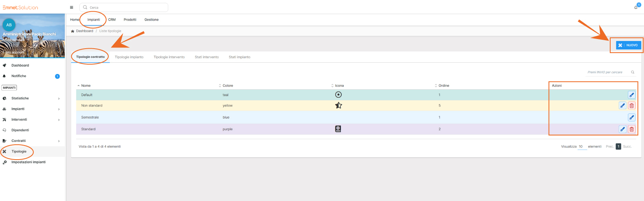644x201 pixels.
Task: Click the table search magnifier icon
Action: [633, 72]
